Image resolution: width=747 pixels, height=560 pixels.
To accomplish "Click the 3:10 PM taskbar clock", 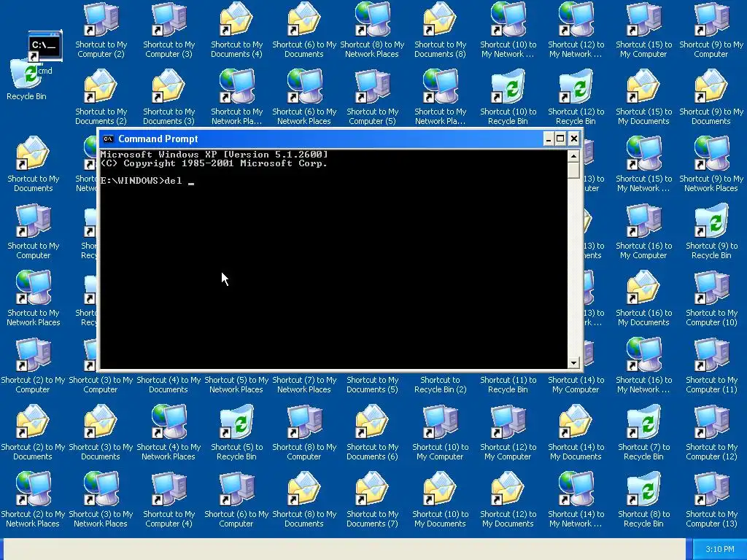I will coord(720,549).
